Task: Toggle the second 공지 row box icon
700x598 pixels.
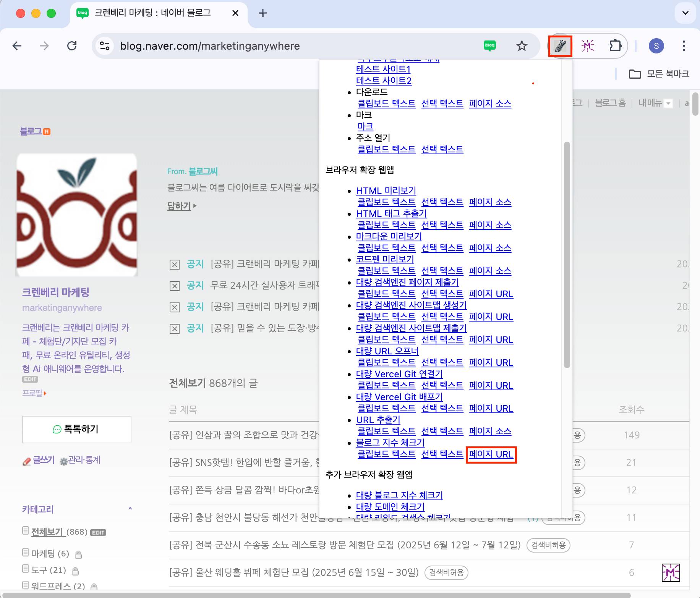Action: pos(175,286)
